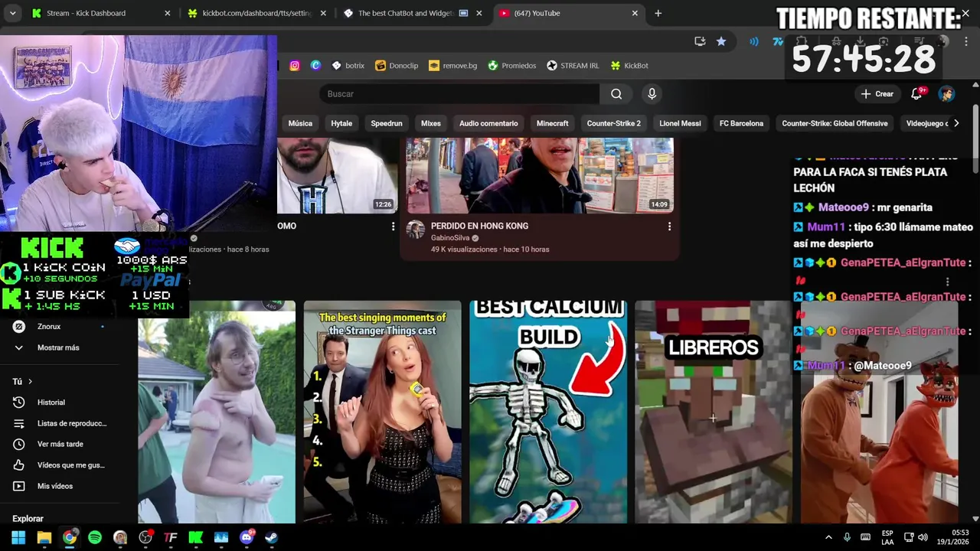Open the botrix bookmark
This screenshot has height=551, width=980.
point(348,66)
